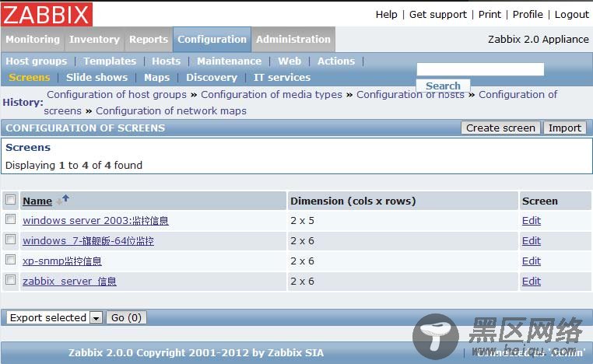Click the Zabbix 2.0 Appliance label
Image resolution: width=593 pixels, height=364 pixels.
[539, 40]
